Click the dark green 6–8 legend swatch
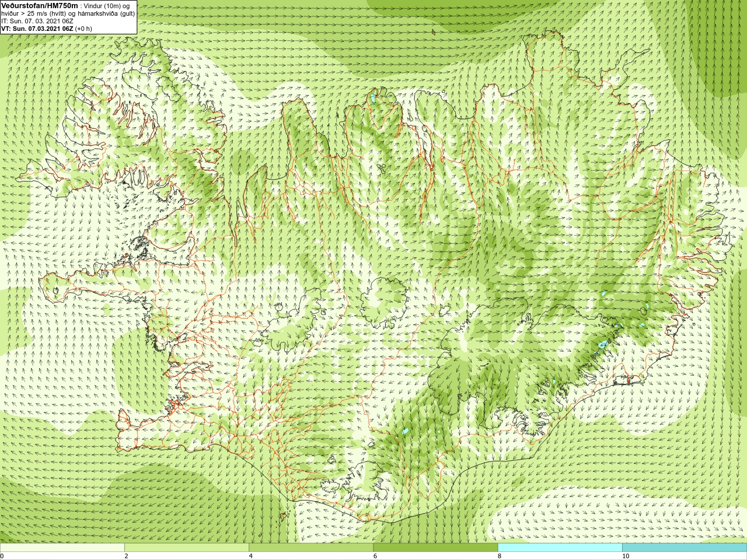 pos(435,548)
